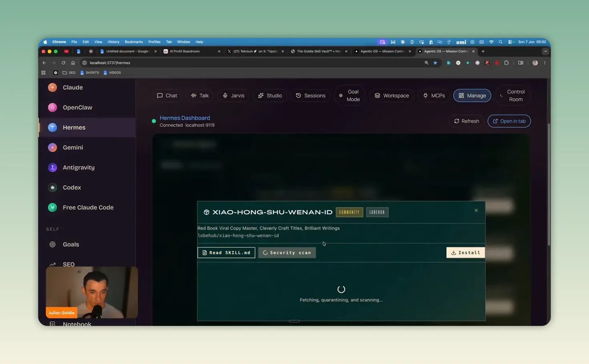This screenshot has height=364, width=589.
Task: Open the Jarvis voice tab
Action: (233, 96)
